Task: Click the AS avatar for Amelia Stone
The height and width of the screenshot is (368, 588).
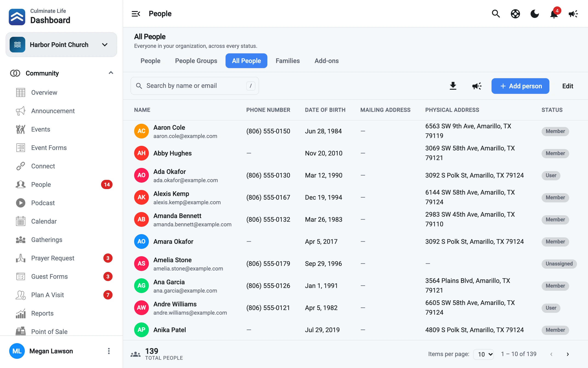Action: click(141, 264)
